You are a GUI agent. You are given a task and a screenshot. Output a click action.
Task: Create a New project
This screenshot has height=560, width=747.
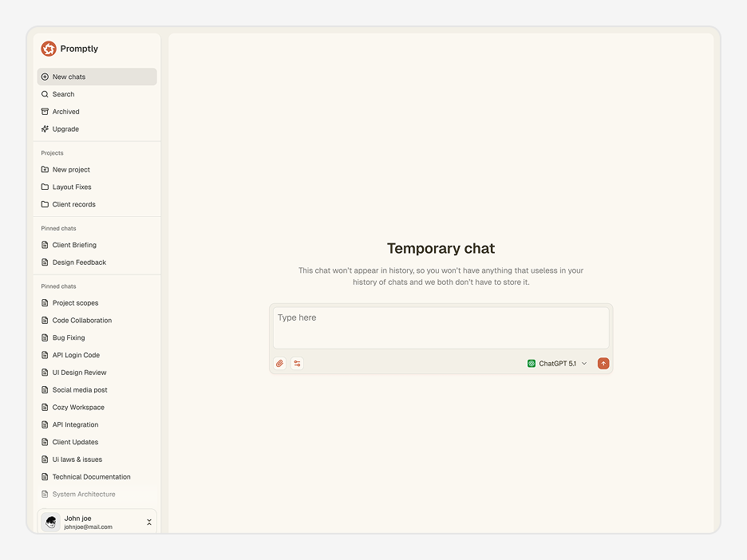pos(97,170)
